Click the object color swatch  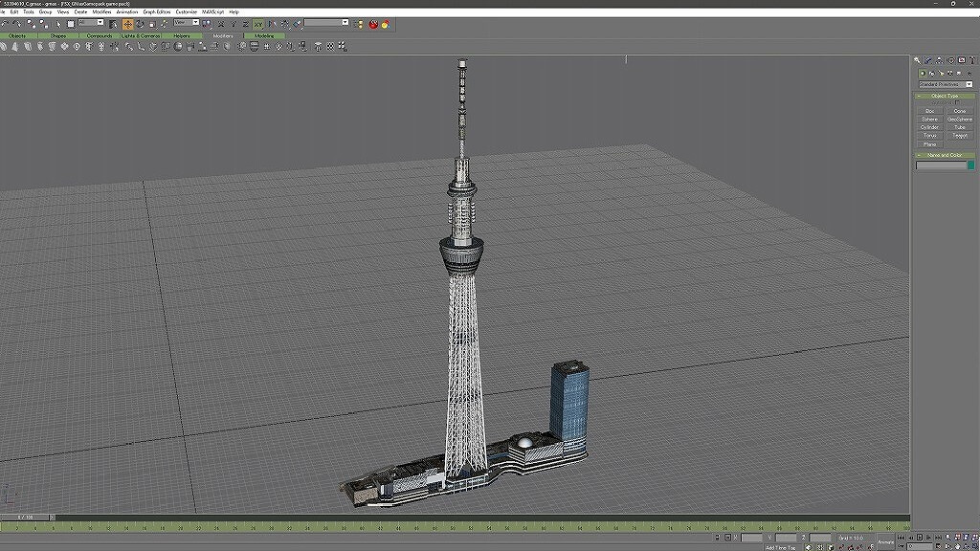coord(970,165)
